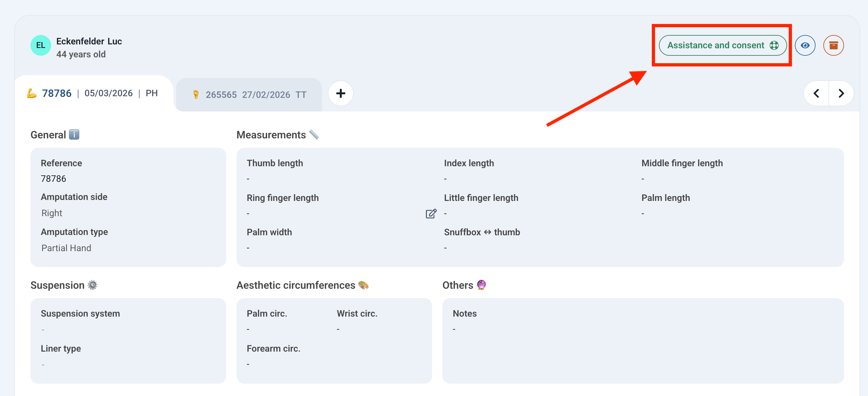Click the gear icon beside Suspension
The width and height of the screenshot is (868, 396).
coord(92,285)
